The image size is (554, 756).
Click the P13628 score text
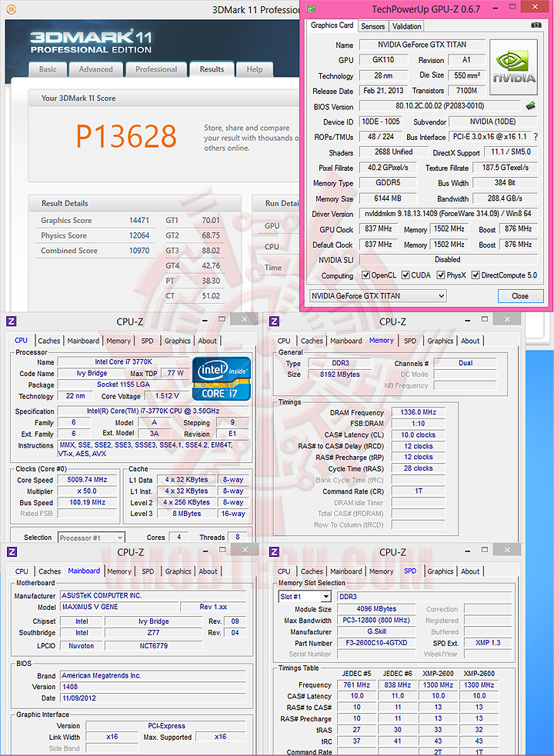point(126,136)
